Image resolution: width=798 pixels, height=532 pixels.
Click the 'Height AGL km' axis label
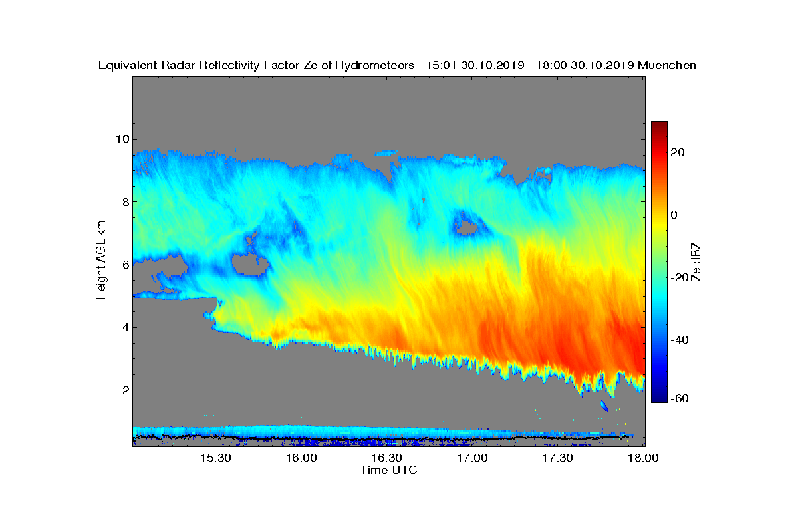pyautogui.click(x=101, y=259)
